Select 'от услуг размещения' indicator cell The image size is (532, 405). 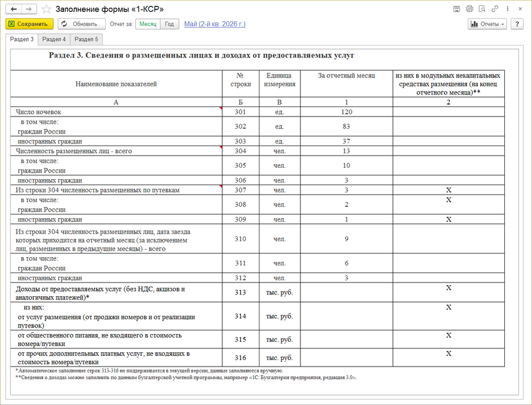[116, 316]
